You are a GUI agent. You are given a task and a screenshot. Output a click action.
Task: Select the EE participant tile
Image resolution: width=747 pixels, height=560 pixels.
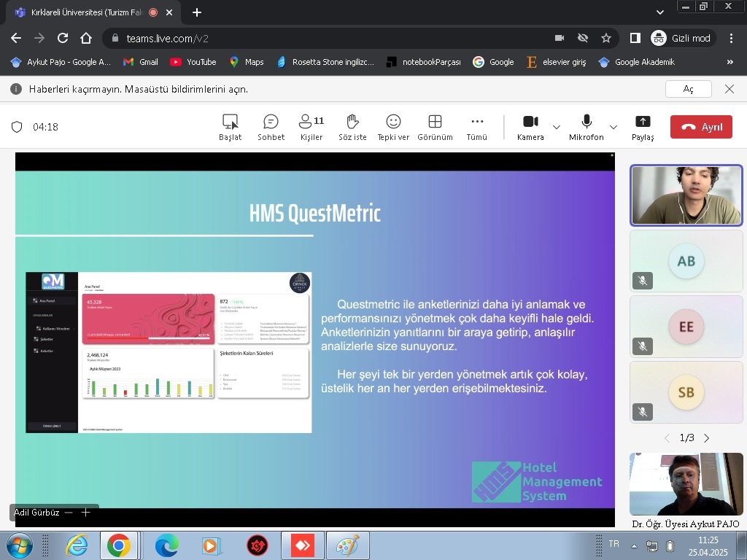(686, 327)
